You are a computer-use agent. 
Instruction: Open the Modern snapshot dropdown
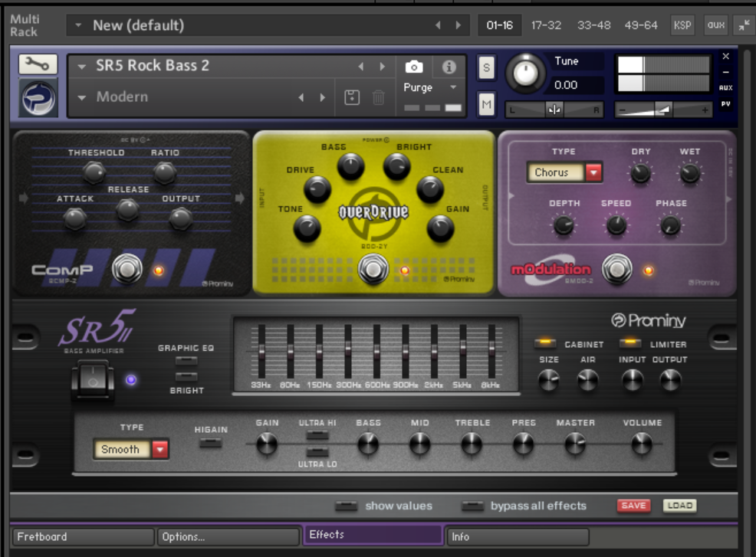[82, 97]
